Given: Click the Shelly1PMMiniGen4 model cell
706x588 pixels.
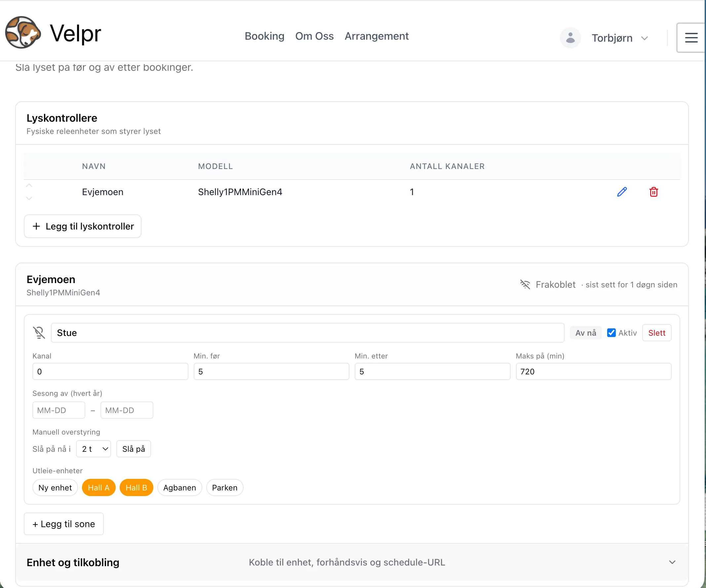Looking at the screenshot, I should pos(240,192).
